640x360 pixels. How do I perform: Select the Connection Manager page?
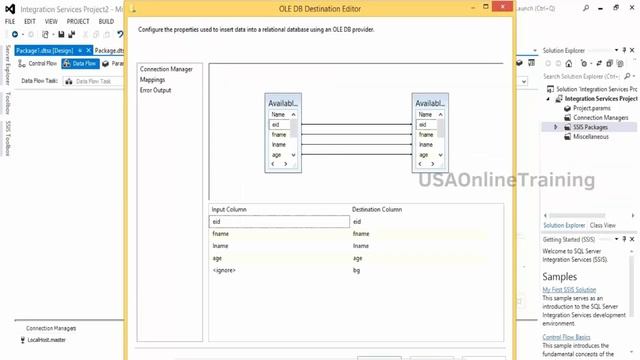[x=166, y=69]
